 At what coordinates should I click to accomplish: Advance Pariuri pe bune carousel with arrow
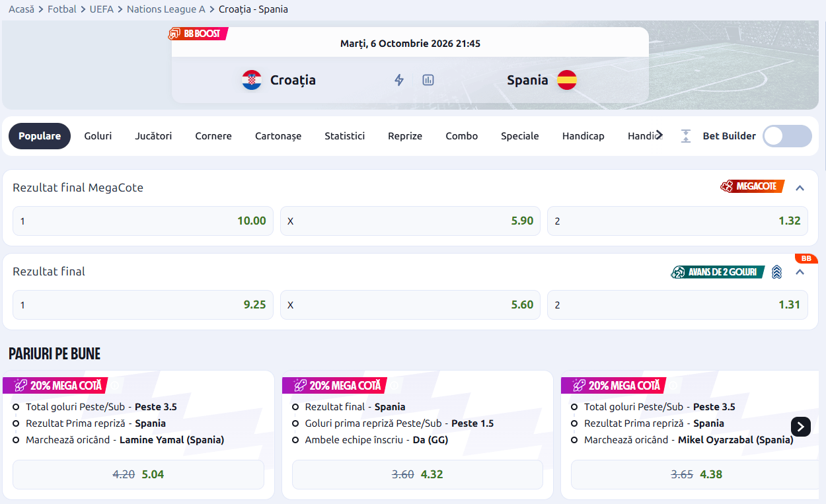click(x=801, y=427)
